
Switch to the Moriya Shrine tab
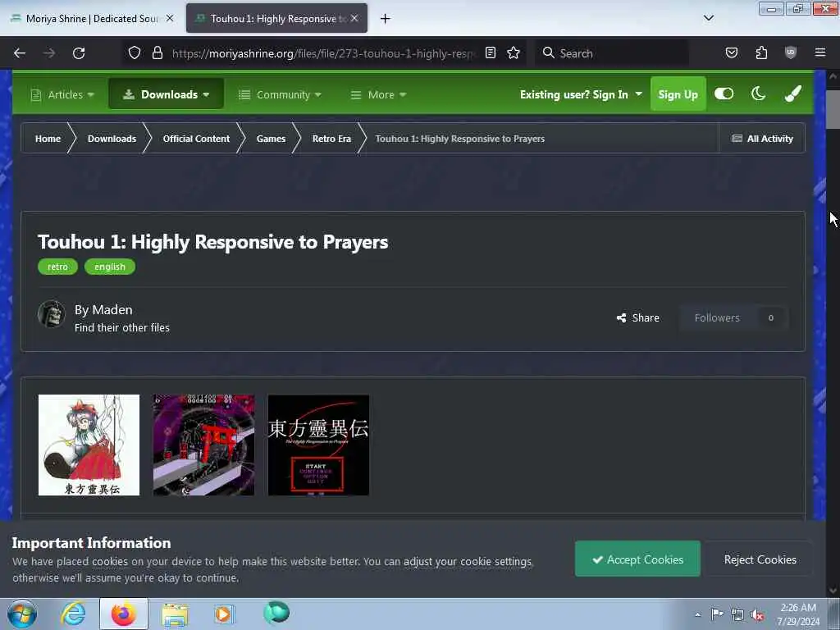pos(90,19)
